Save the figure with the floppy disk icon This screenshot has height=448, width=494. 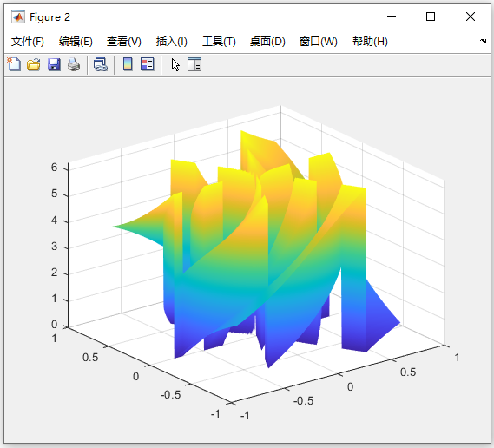tap(54, 64)
